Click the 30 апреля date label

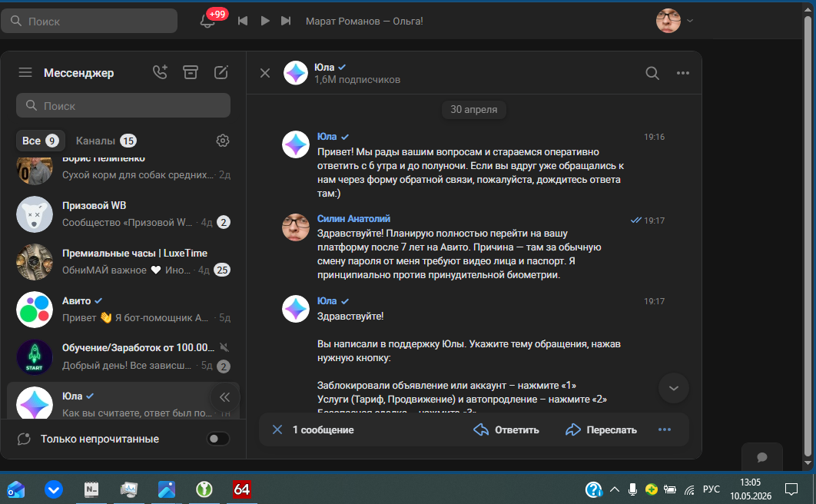[x=473, y=109]
